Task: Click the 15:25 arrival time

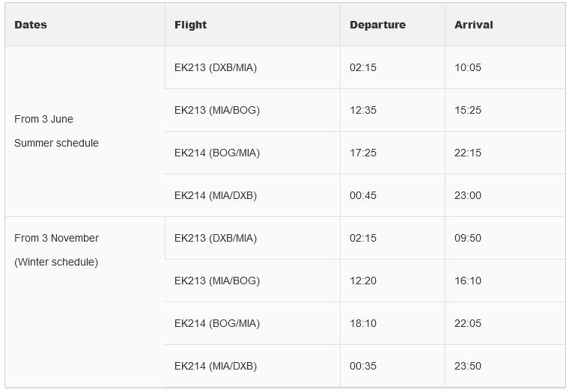Action: coord(468,110)
